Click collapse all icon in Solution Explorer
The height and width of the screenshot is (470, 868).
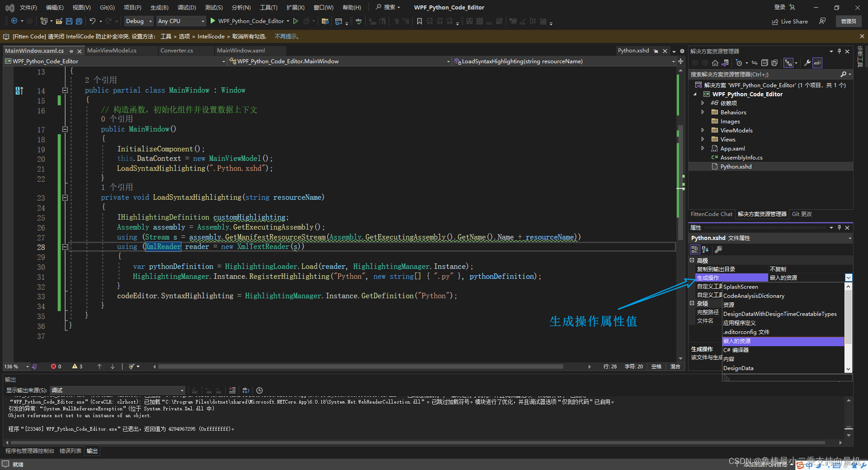764,63
